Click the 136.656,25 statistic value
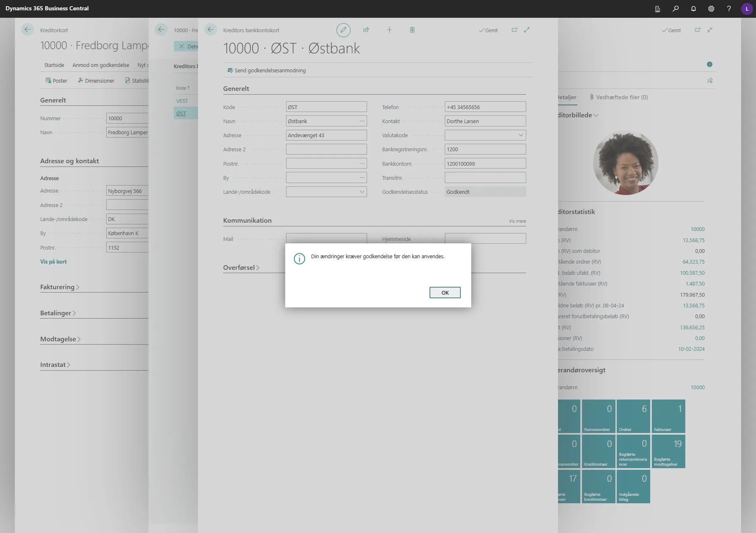This screenshot has width=756, height=533. [692, 327]
